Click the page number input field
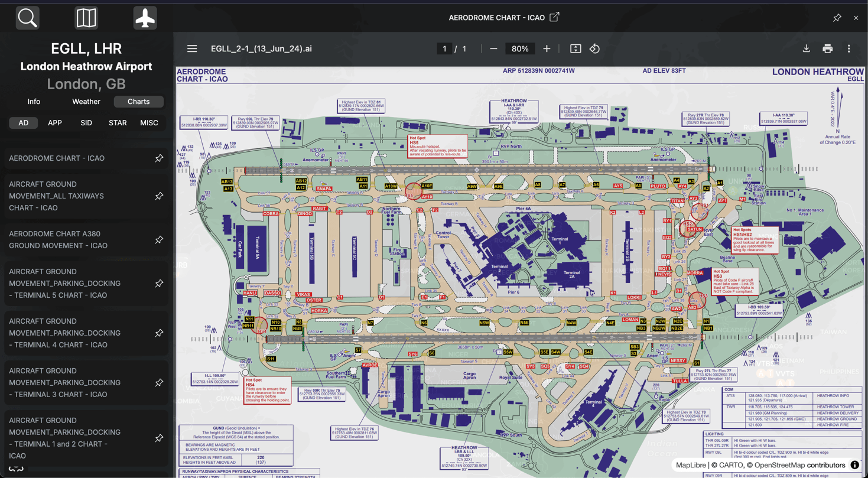This screenshot has height=478, width=868. pos(444,49)
